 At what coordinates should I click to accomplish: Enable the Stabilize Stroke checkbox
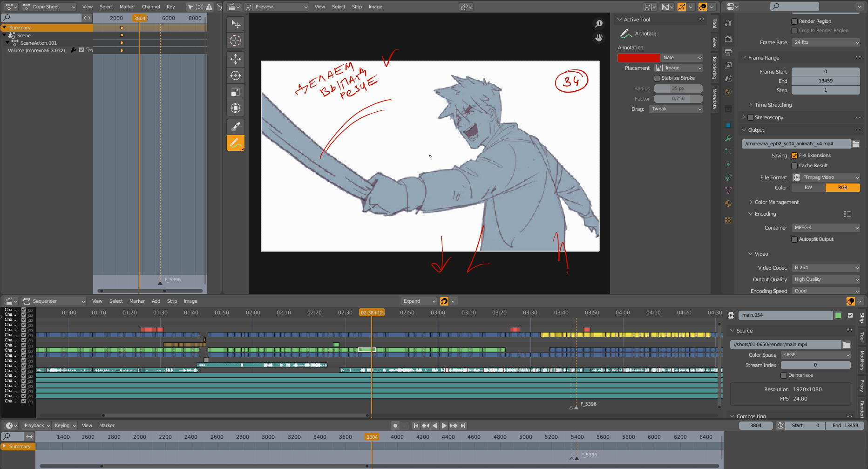pos(657,78)
